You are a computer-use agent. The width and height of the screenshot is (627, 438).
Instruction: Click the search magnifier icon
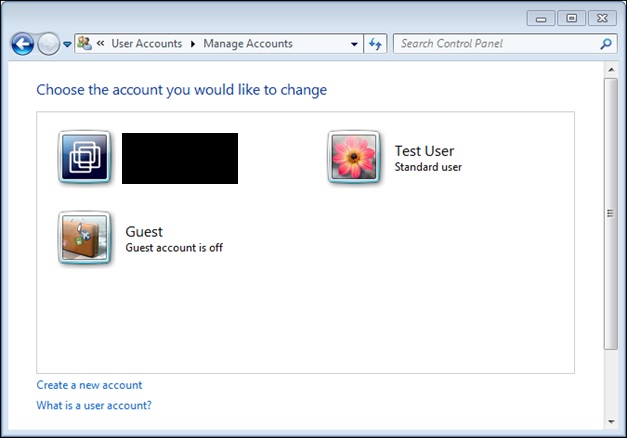click(x=606, y=44)
